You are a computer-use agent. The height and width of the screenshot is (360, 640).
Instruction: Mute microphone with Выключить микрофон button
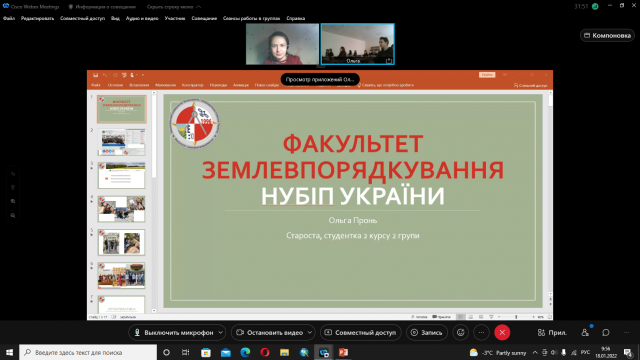[174, 333]
